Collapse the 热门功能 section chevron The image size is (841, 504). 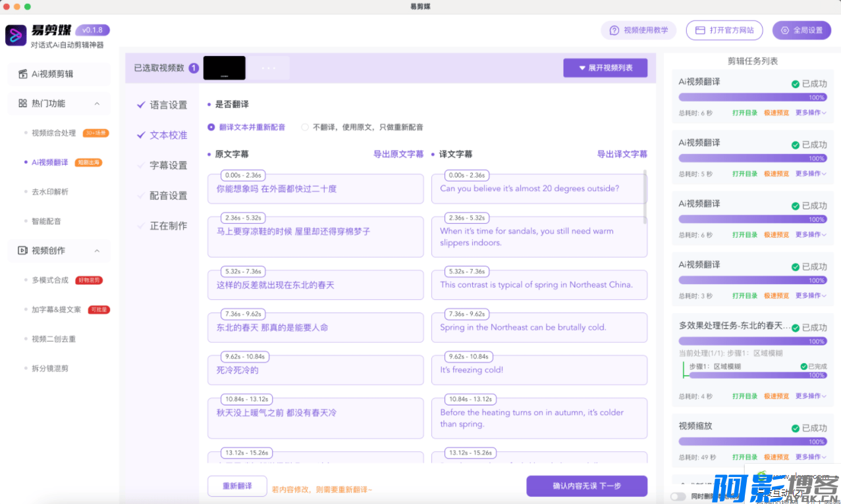pos(97,103)
